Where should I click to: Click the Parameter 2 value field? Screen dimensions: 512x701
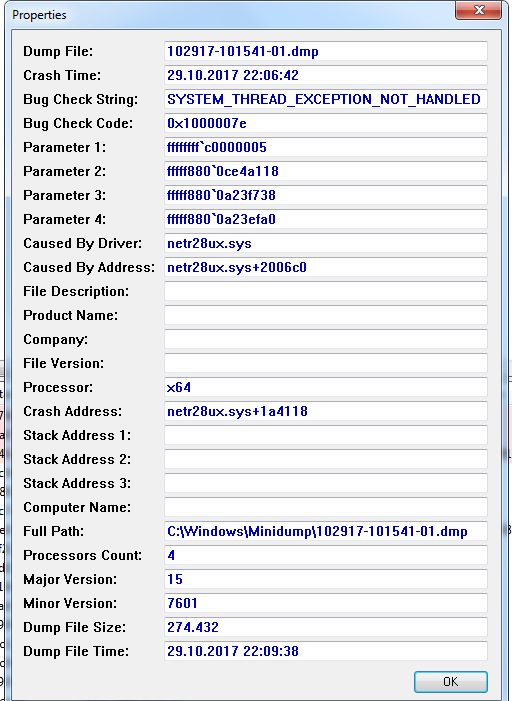coord(326,171)
